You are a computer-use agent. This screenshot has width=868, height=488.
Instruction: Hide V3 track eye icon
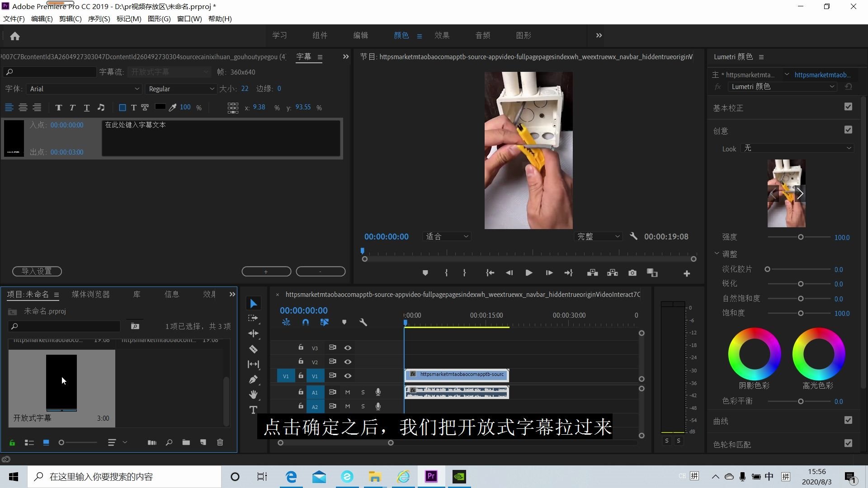348,347
